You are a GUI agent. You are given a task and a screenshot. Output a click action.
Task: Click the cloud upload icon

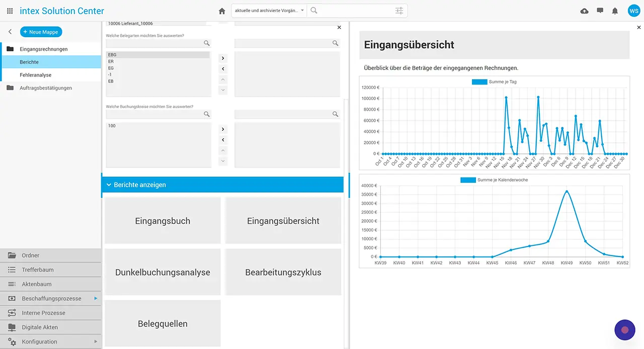(584, 11)
